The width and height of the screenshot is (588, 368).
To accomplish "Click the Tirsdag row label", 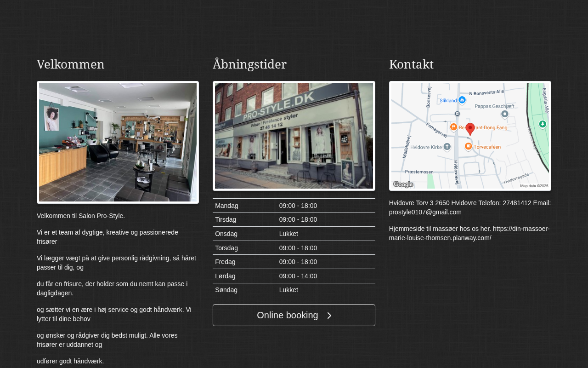I will pos(226,219).
